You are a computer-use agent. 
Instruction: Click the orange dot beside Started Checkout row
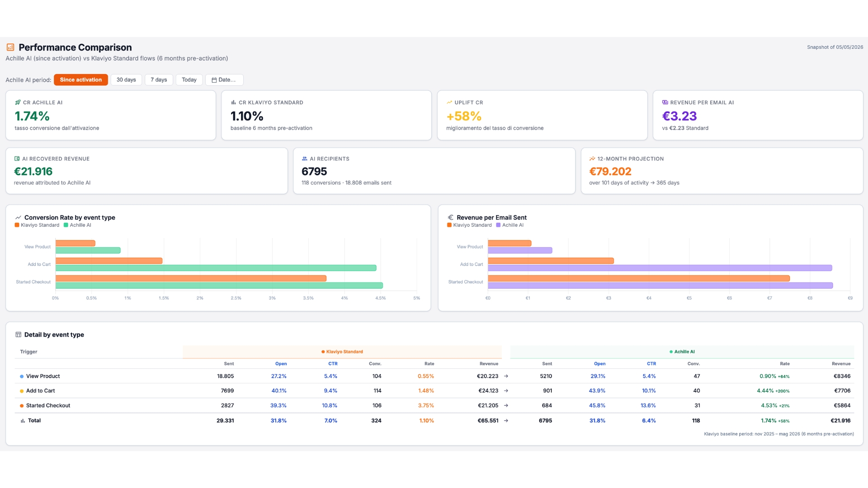pyautogui.click(x=22, y=406)
